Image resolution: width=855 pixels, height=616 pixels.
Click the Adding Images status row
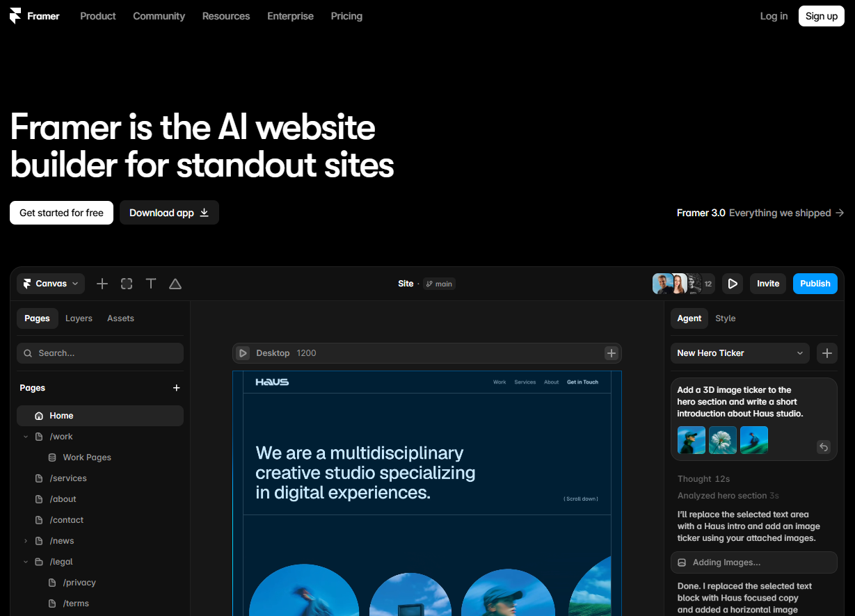pos(754,562)
